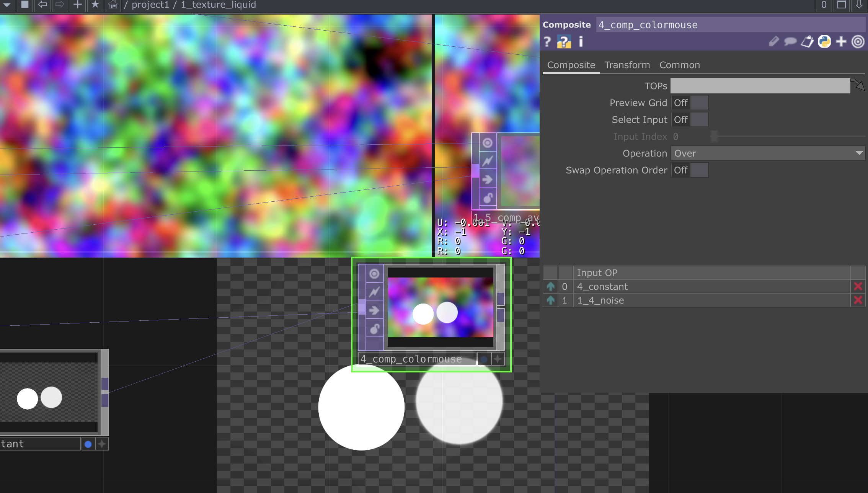Click the comment speech bubble icon
The width and height of the screenshot is (868, 493).
790,41
